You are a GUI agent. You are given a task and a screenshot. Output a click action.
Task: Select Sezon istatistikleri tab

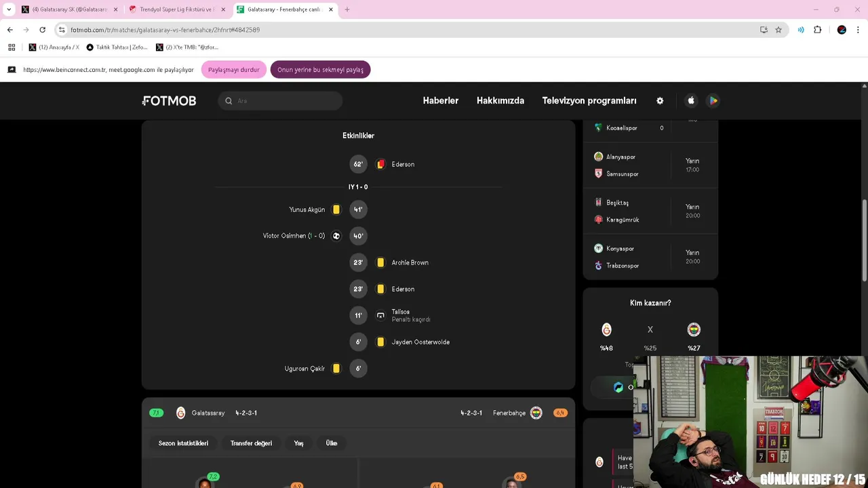click(183, 443)
